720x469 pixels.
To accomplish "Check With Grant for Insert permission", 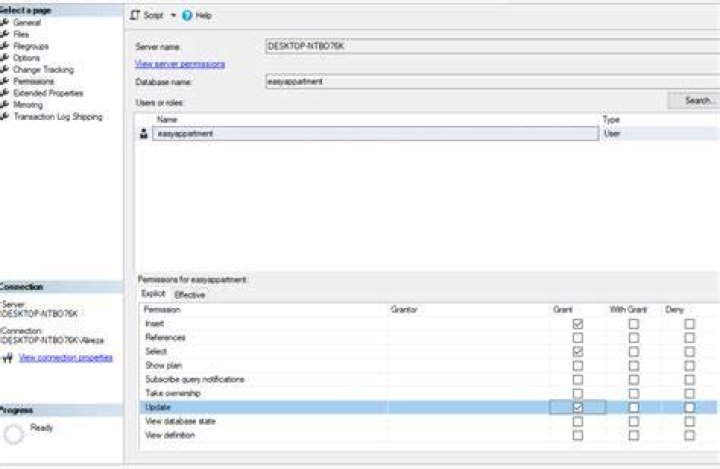I will (x=634, y=324).
